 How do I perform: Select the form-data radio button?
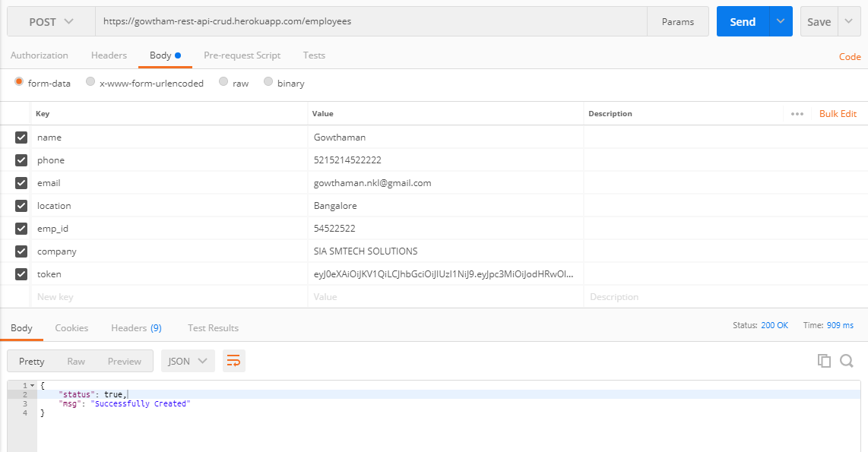[19, 82]
